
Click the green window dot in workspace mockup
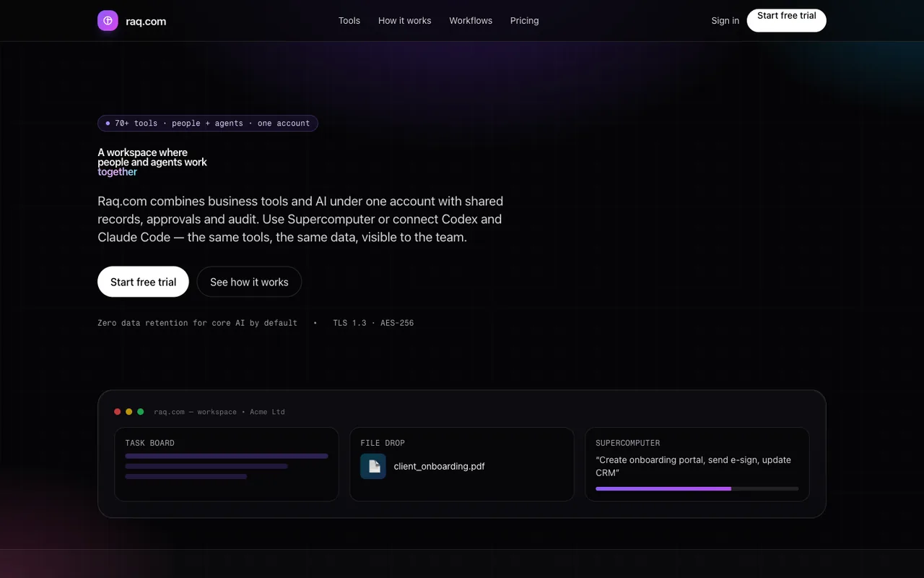[x=141, y=412]
